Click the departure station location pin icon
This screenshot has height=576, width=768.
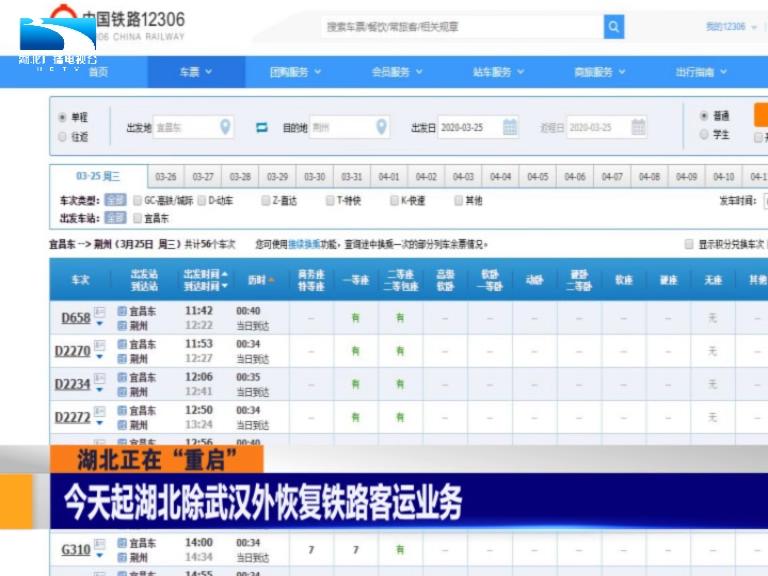226,127
